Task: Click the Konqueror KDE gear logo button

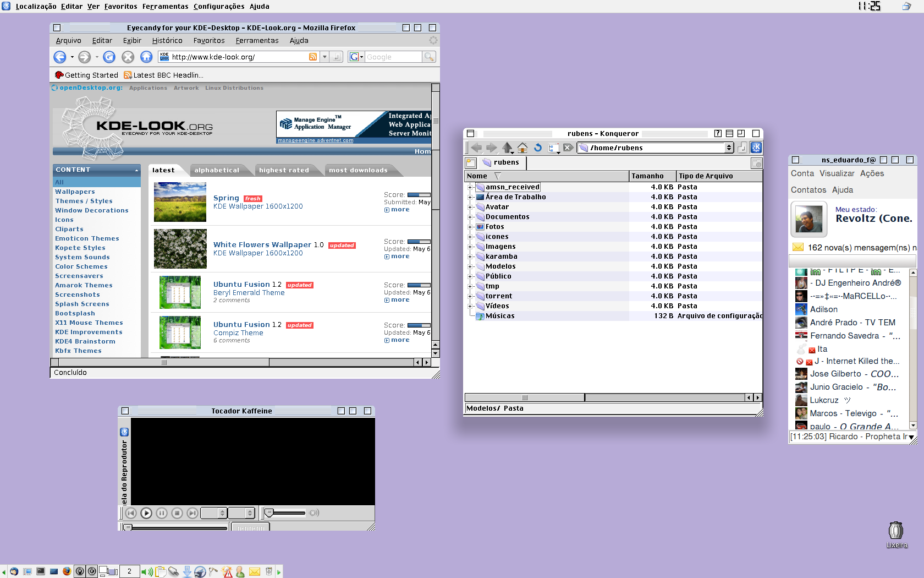Action: pyautogui.click(x=756, y=148)
